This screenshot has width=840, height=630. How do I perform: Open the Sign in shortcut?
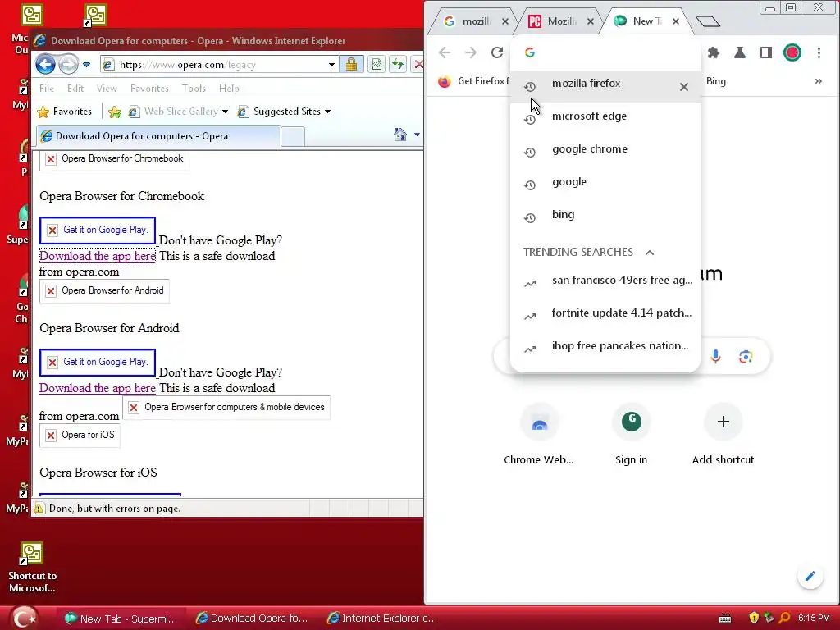click(x=631, y=434)
